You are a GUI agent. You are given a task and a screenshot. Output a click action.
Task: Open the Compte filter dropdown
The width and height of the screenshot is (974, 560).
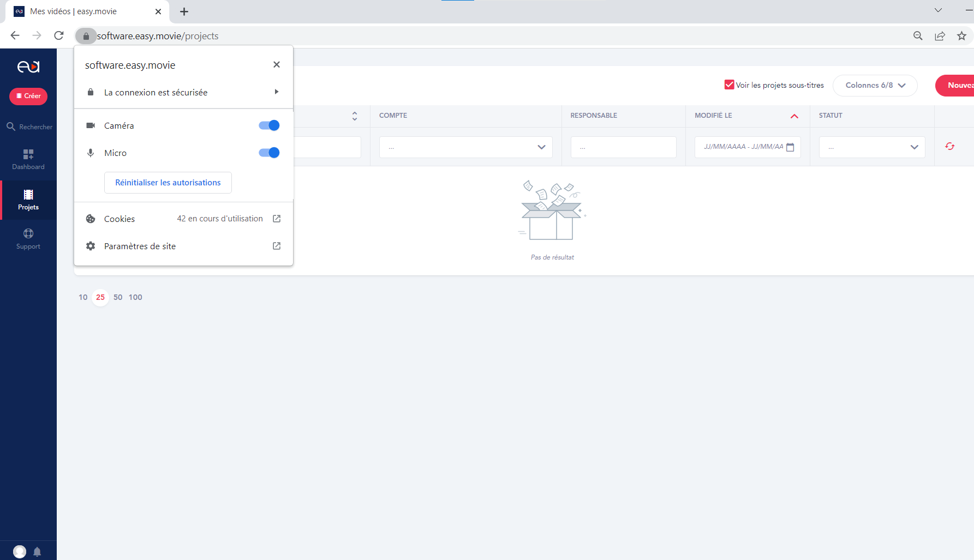465,147
